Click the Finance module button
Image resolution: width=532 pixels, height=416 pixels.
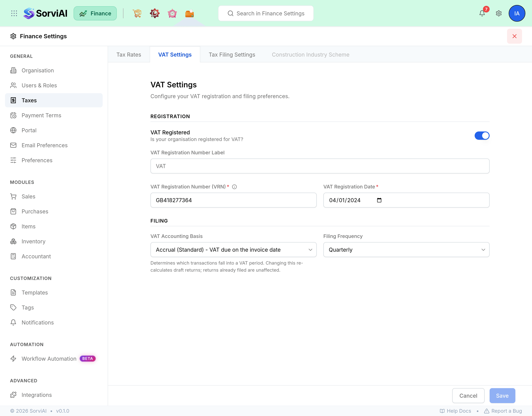[x=95, y=13]
